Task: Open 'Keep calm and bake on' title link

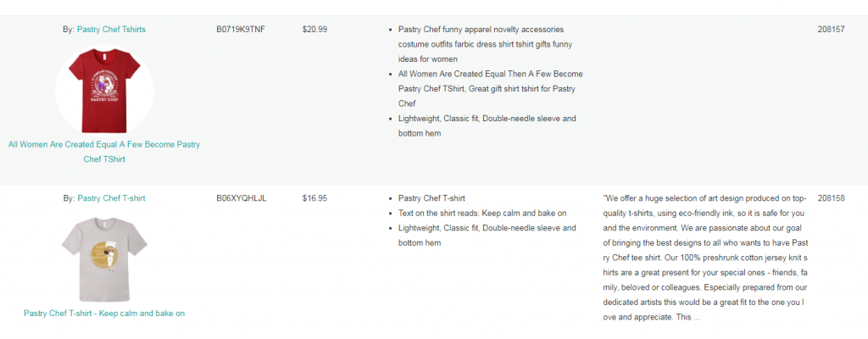Action: 104,314
